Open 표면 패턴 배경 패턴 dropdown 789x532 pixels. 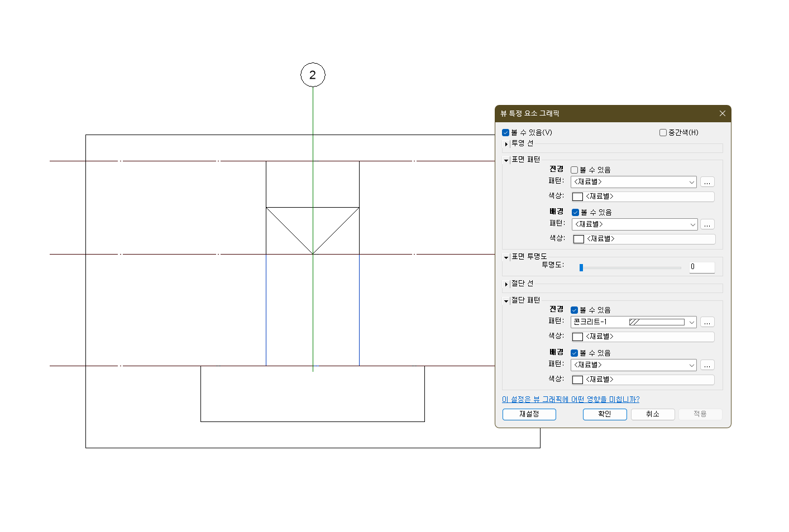click(635, 224)
